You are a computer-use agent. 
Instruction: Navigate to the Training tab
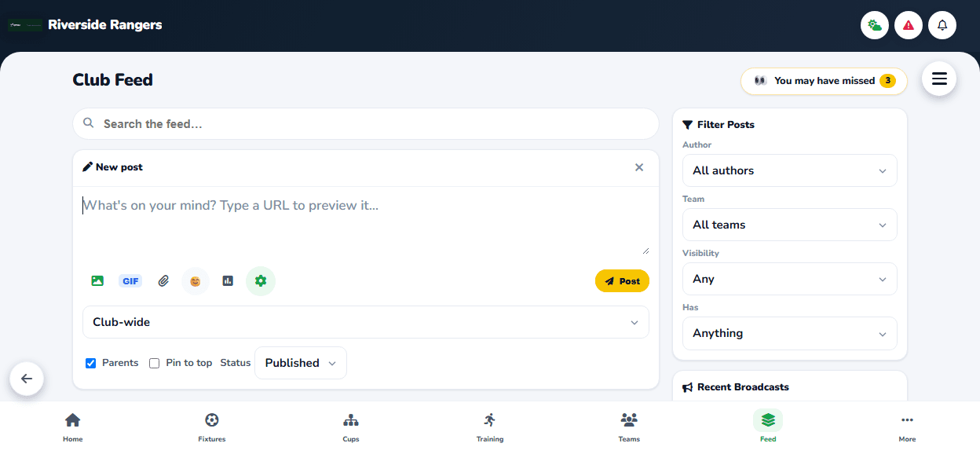pyautogui.click(x=490, y=427)
